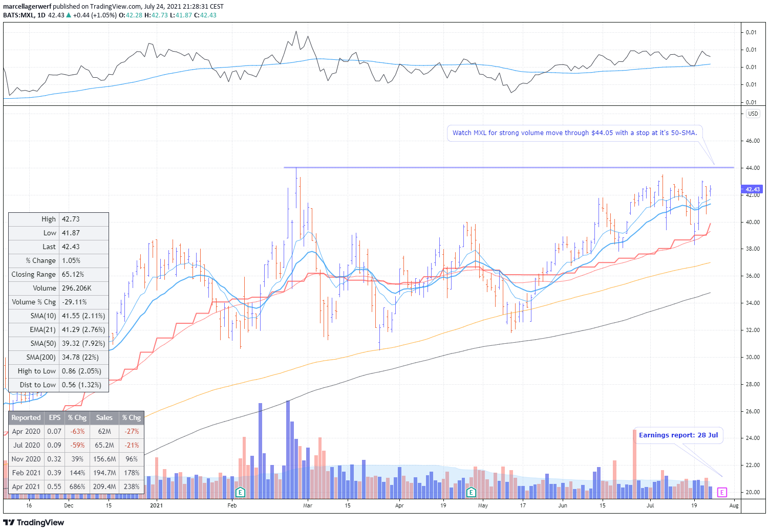Click the BATS:MXL, 1D symbol title
769x532 pixels.
[25, 15]
